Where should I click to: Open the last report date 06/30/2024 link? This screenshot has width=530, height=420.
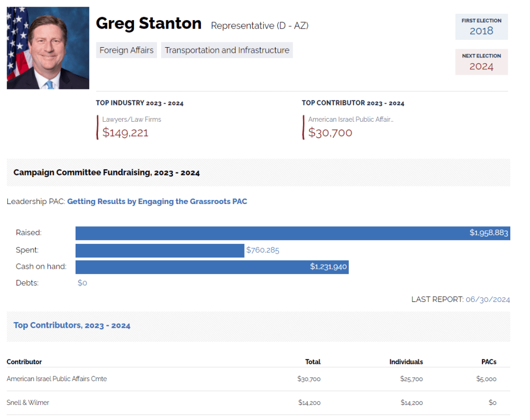488,299
